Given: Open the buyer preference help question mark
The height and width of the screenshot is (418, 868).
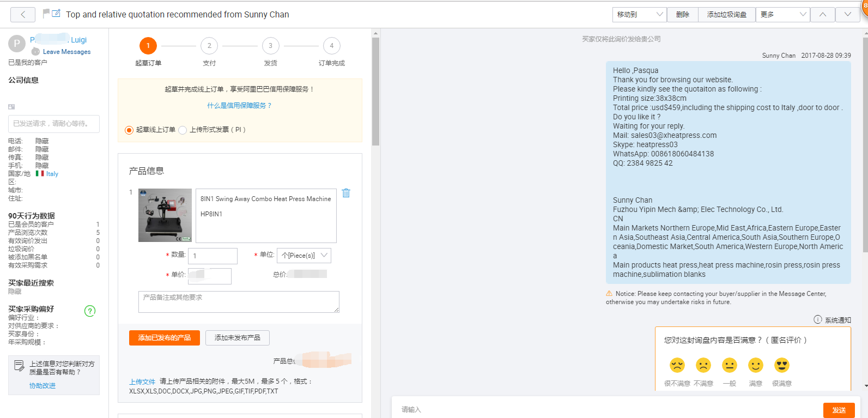Looking at the screenshot, I should point(90,311).
